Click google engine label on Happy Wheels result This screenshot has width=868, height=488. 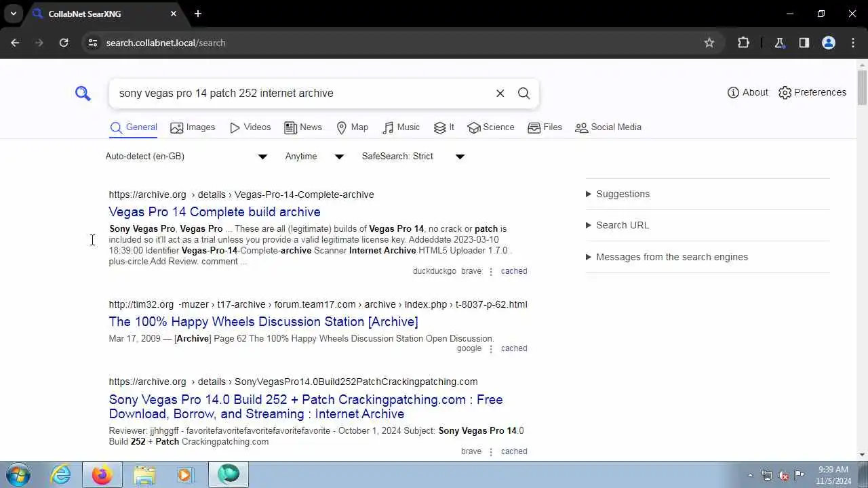[x=469, y=348]
